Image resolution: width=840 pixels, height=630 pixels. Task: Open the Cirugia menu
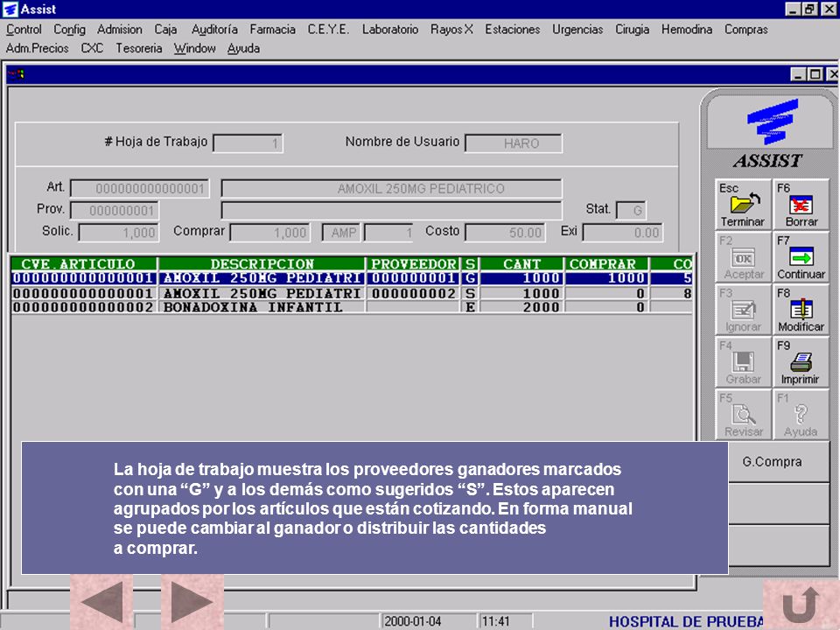[632, 30]
